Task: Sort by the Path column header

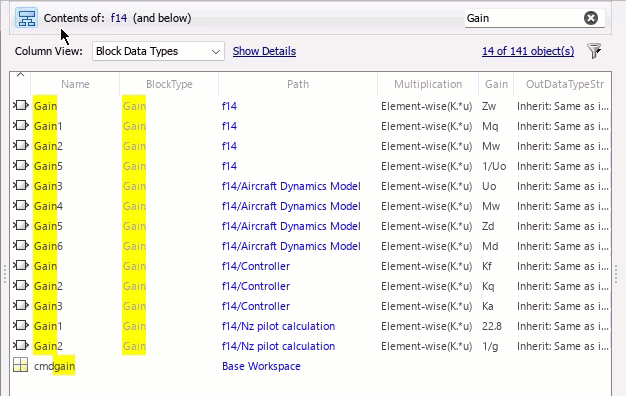Action: click(x=298, y=84)
